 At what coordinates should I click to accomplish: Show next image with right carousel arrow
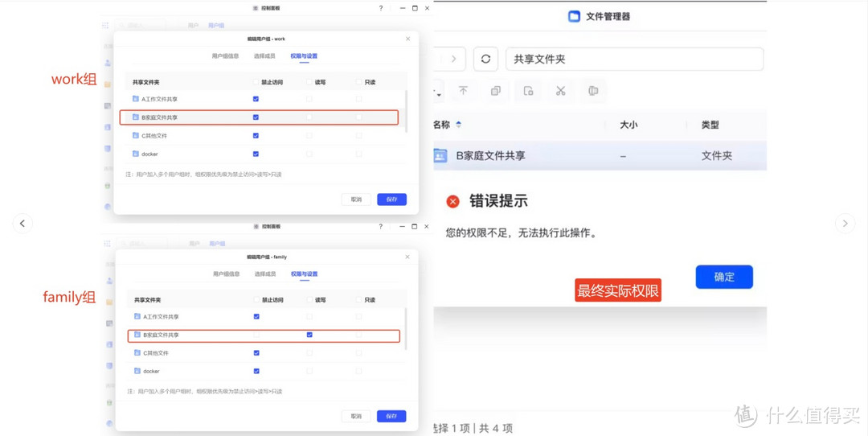(x=845, y=224)
